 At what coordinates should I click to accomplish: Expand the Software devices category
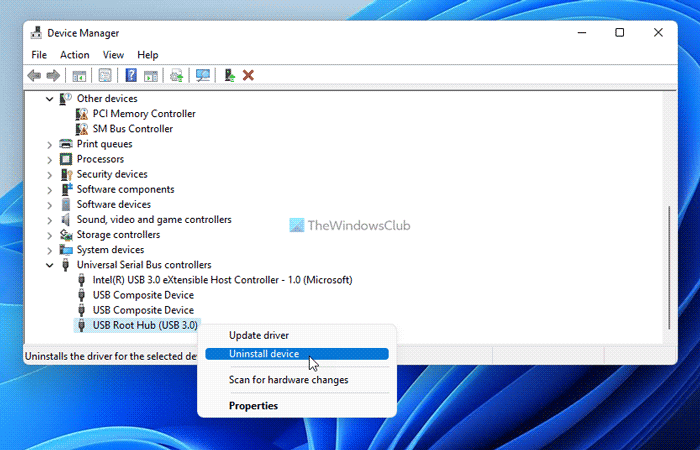[x=49, y=205]
